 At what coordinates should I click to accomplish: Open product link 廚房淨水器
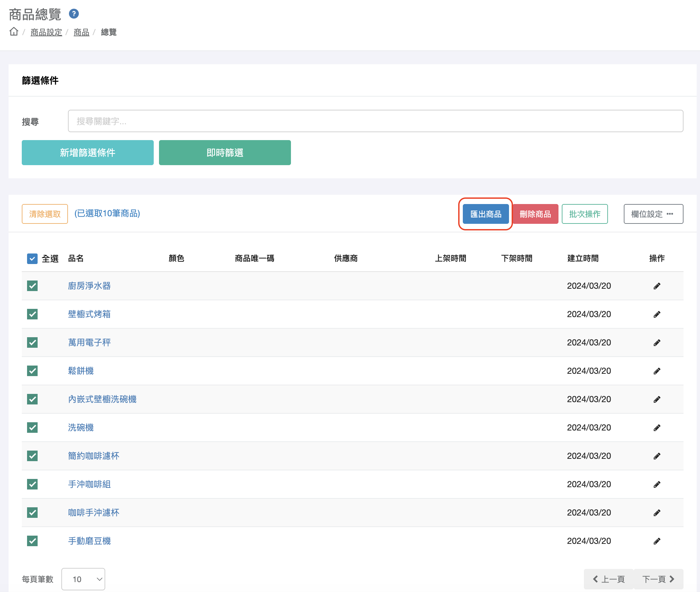(89, 286)
